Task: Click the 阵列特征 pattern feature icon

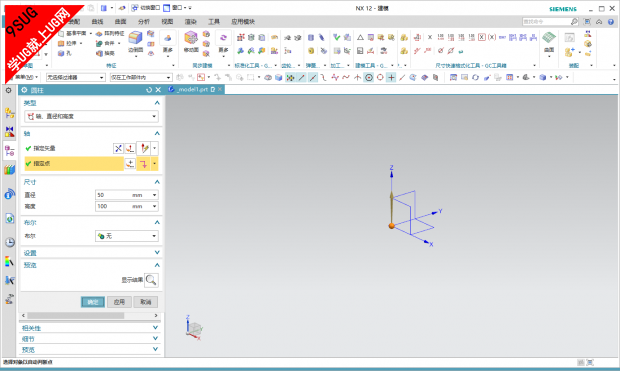Action: point(99,34)
